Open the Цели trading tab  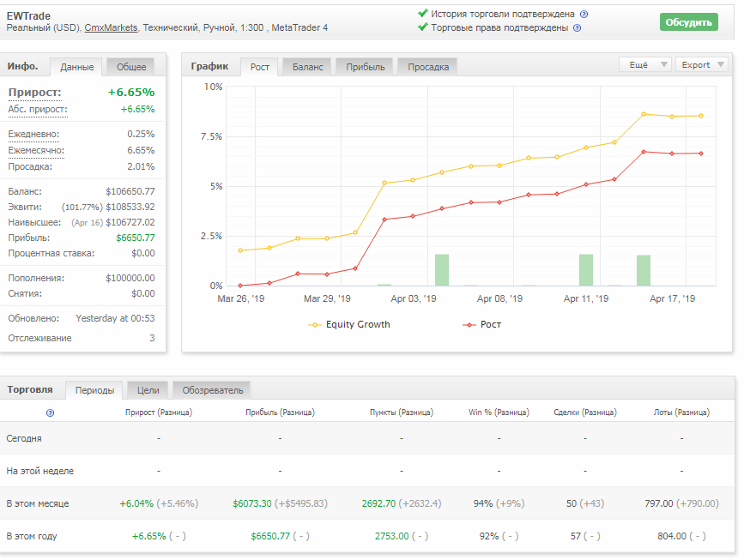click(x=148, y=391)
